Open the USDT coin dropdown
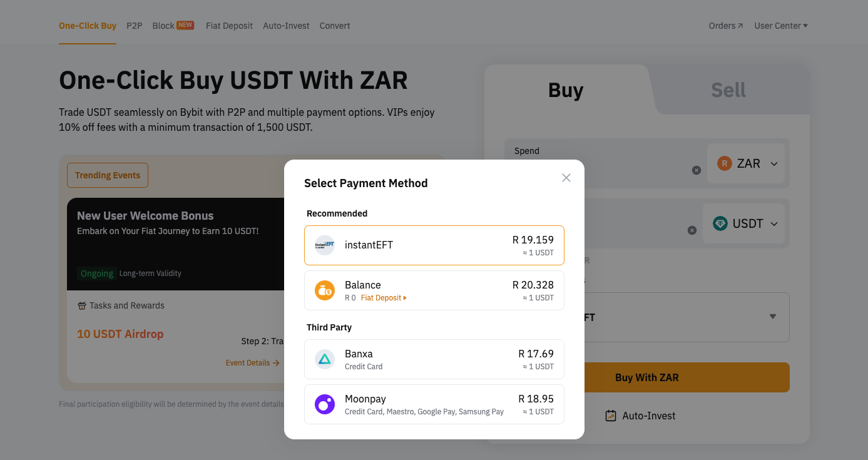The image size is (868, 460). click(745, 224)
